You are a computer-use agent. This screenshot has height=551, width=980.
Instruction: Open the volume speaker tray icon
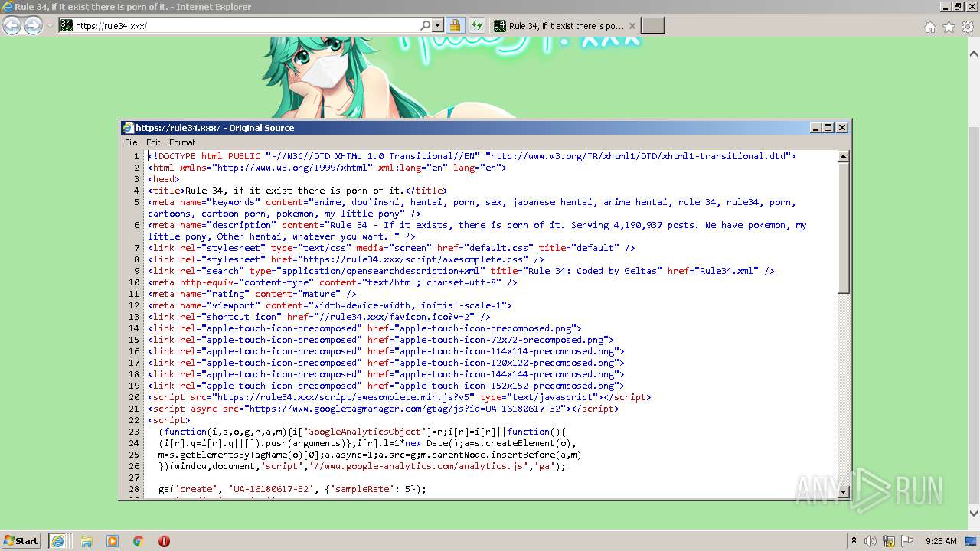871,541
